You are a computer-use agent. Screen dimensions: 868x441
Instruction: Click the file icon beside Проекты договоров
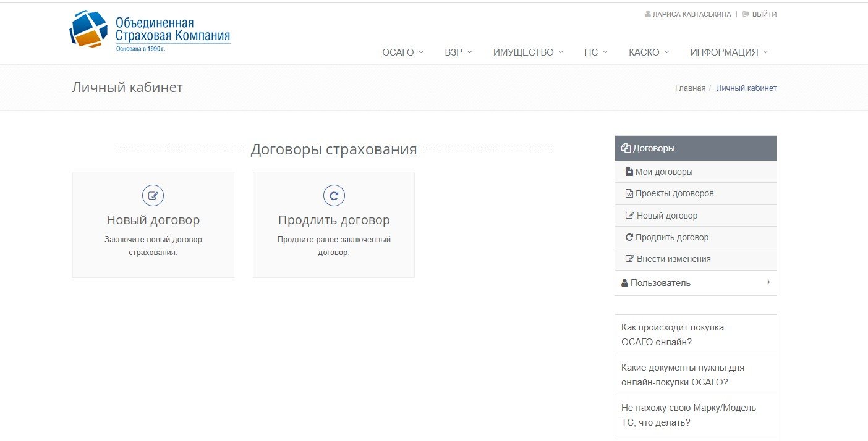[x=629, y=194]
